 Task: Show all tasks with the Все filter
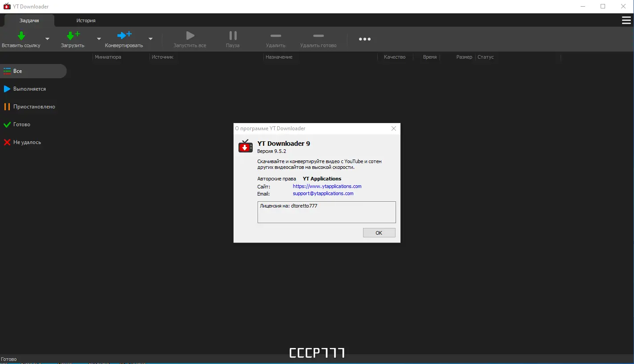coord(33,71)
